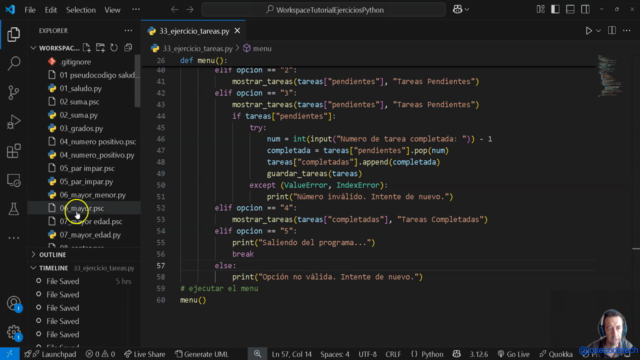
Task: Click the zoom magnifier status icon
Action: (257, 354)
